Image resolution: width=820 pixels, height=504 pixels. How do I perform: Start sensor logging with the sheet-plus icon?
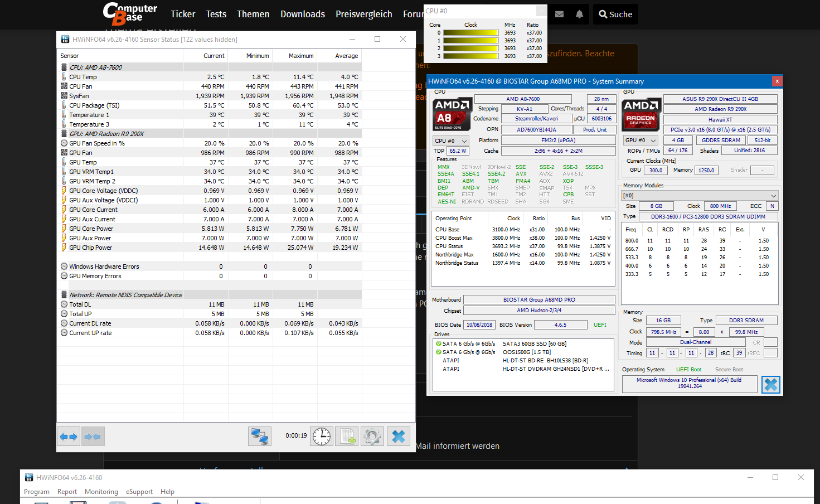(x=347, y=437)
